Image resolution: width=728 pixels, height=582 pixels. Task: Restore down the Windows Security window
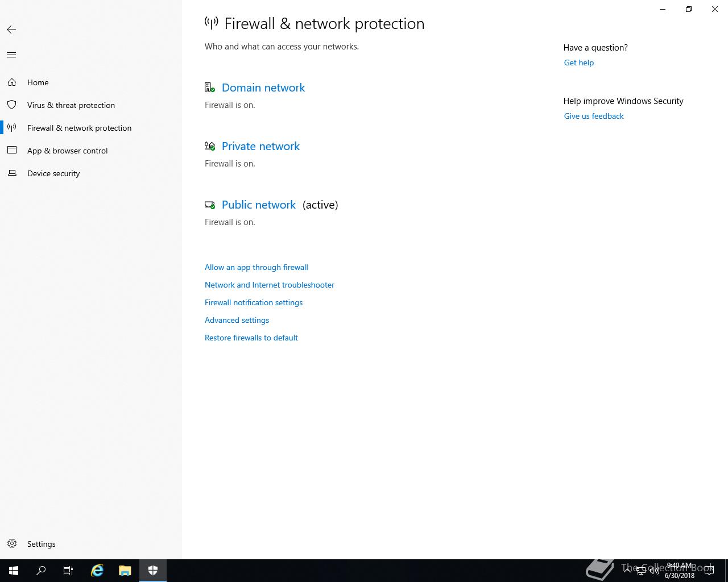click(x=689, y=9)
